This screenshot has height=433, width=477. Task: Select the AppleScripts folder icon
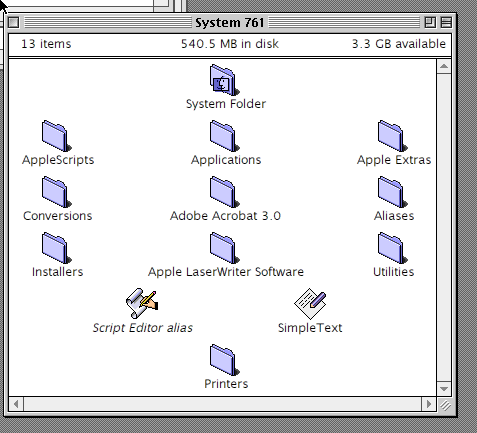56,136
